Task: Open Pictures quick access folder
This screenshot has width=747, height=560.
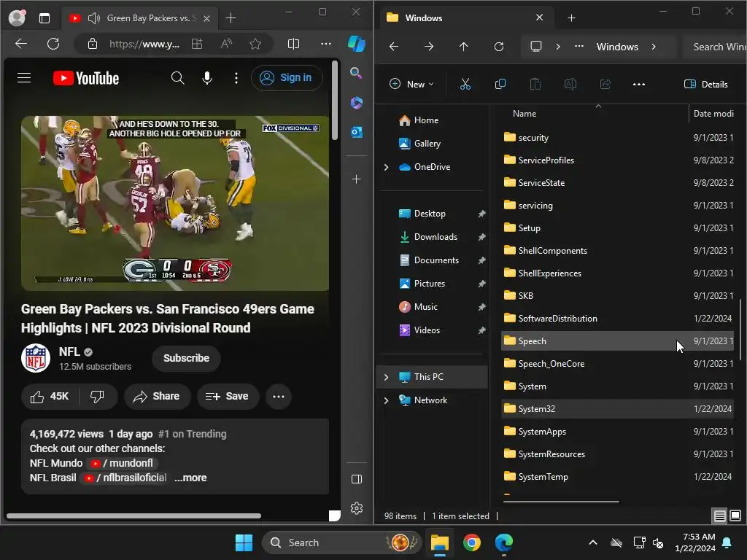Action: 429,284
